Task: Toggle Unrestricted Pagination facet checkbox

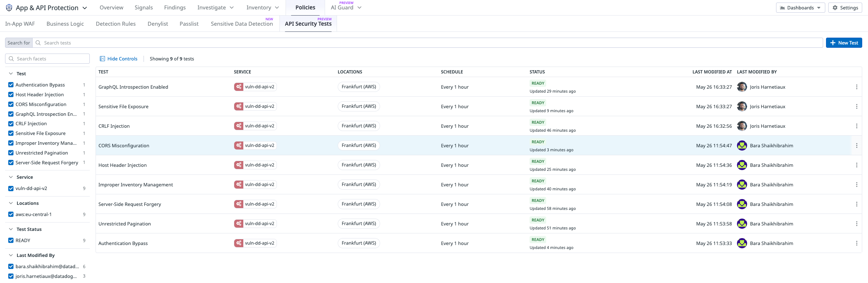Action: click(x=11, y=153)
